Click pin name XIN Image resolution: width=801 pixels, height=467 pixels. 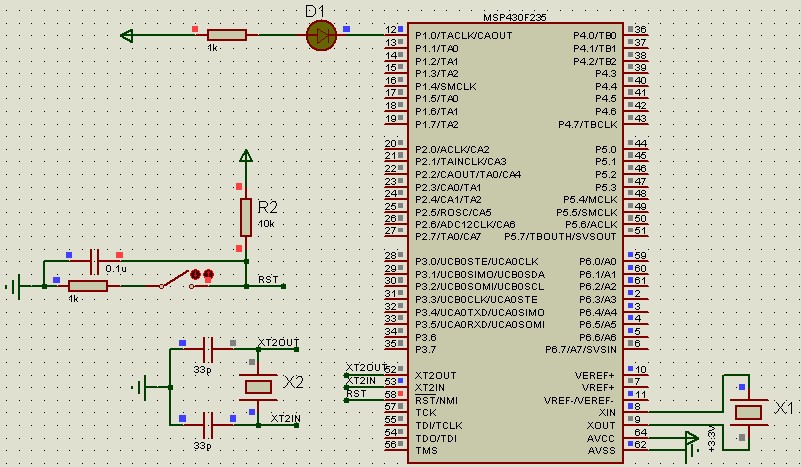607,412
